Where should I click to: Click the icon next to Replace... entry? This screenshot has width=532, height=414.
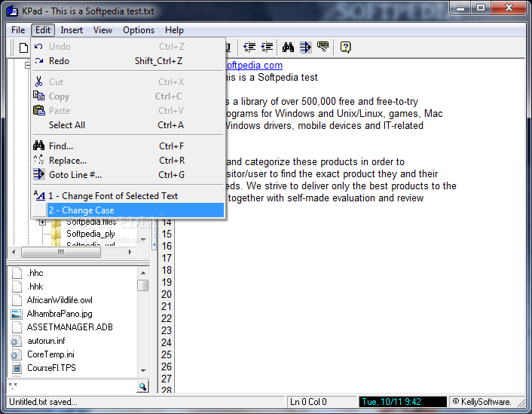pyautogui.click(x=38, y=160)
